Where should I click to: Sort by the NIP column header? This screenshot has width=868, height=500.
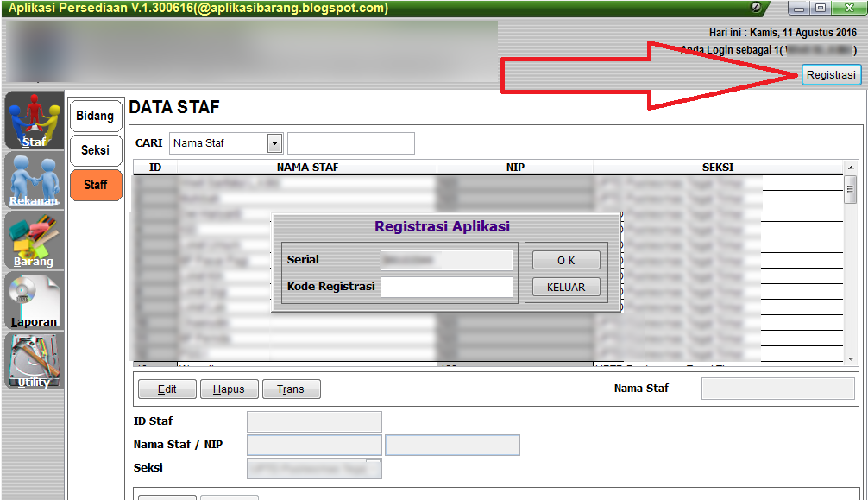(x=515, y=167)
